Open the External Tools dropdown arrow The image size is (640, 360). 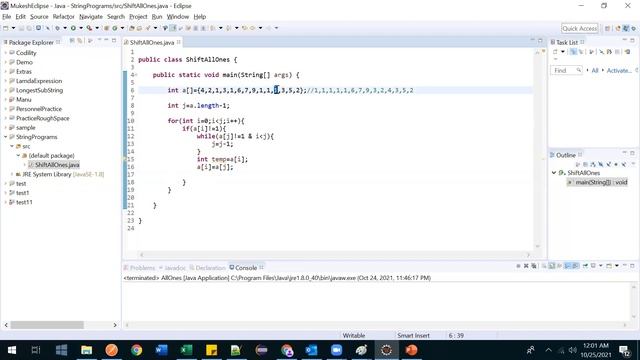pyautogui.click(x=97, y=28)
